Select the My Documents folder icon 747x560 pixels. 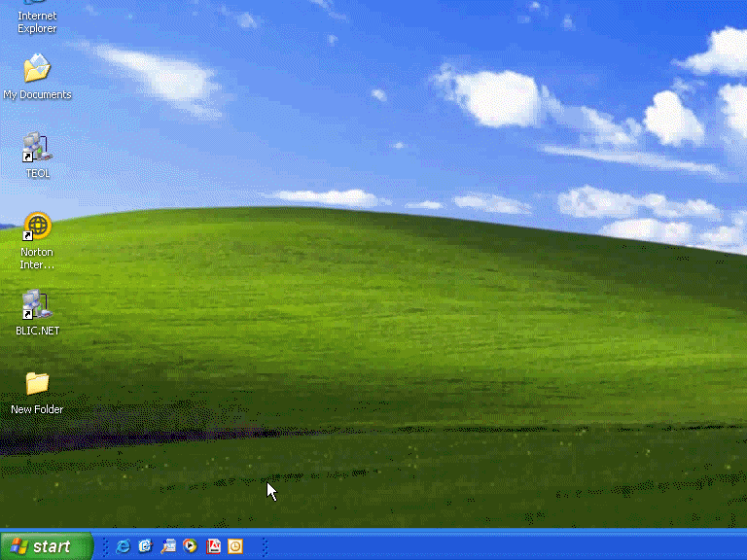click(37, 70)
